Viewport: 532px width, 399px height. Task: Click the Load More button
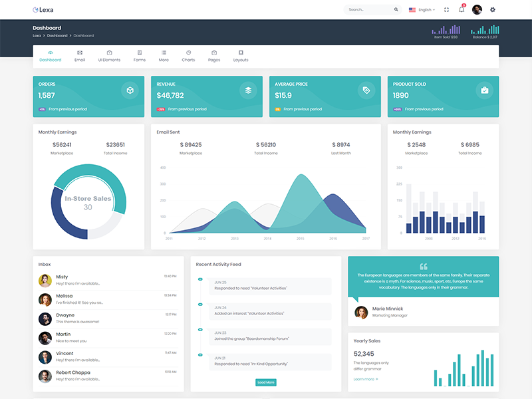(265, 382)
